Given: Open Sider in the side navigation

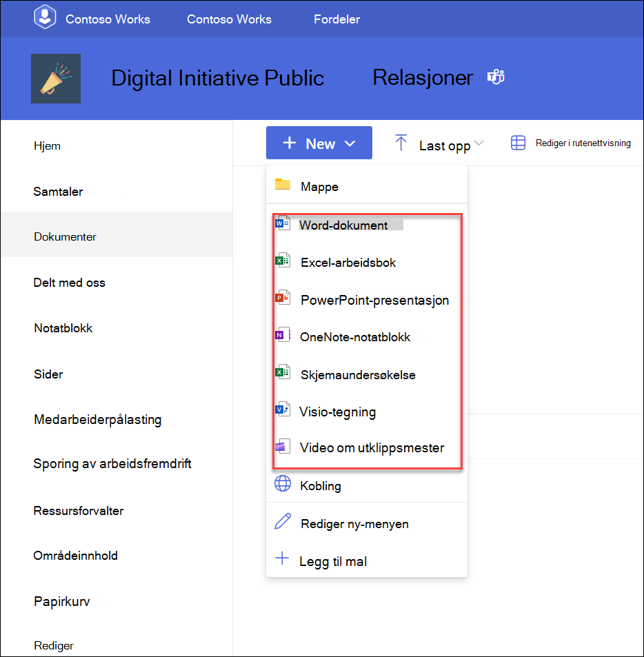Looking at the screenshot, I should click(x=48, y=374).
